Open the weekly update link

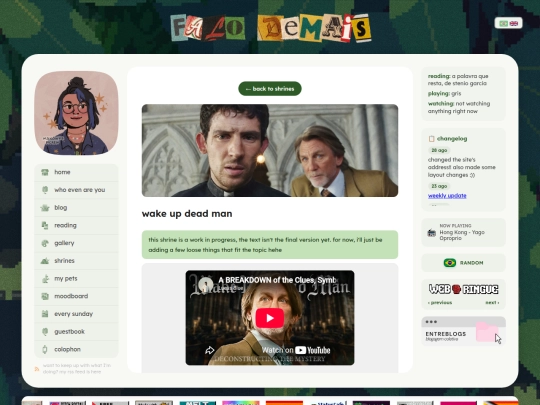click(x=447, y=196)
